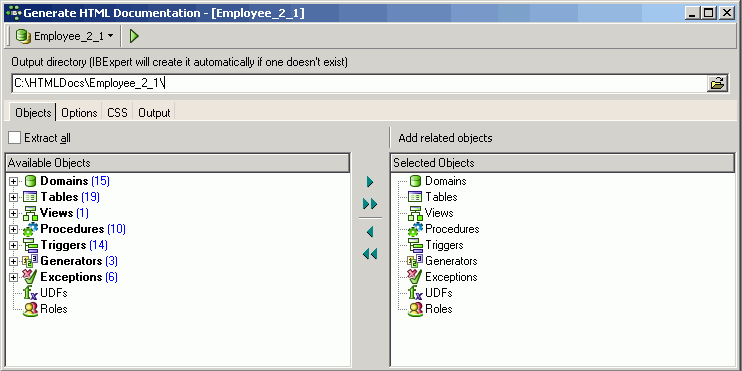Select Procedures gear icon in Available Objects

pos(30,229)
